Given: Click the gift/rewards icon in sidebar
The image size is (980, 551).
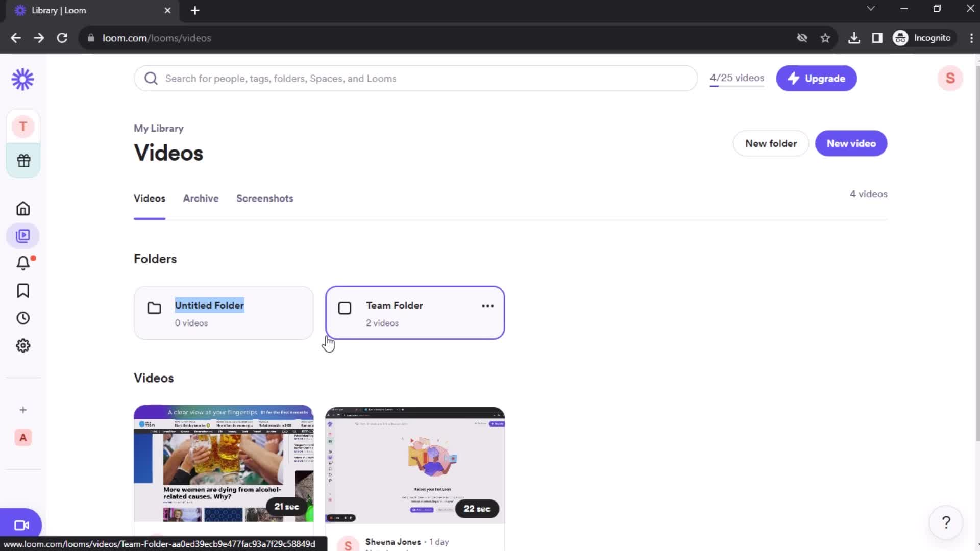Looking at the screenshot, I should coord(23,160).
